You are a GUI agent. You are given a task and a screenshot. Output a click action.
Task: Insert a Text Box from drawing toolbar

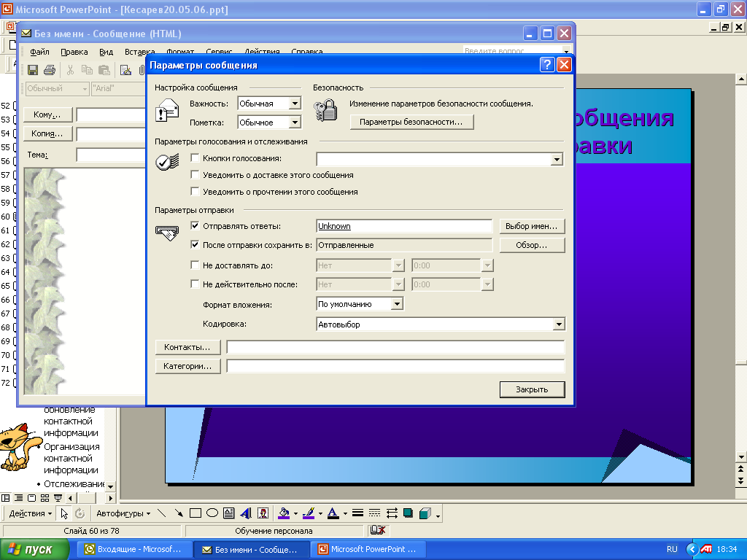[x=229, y=513]
